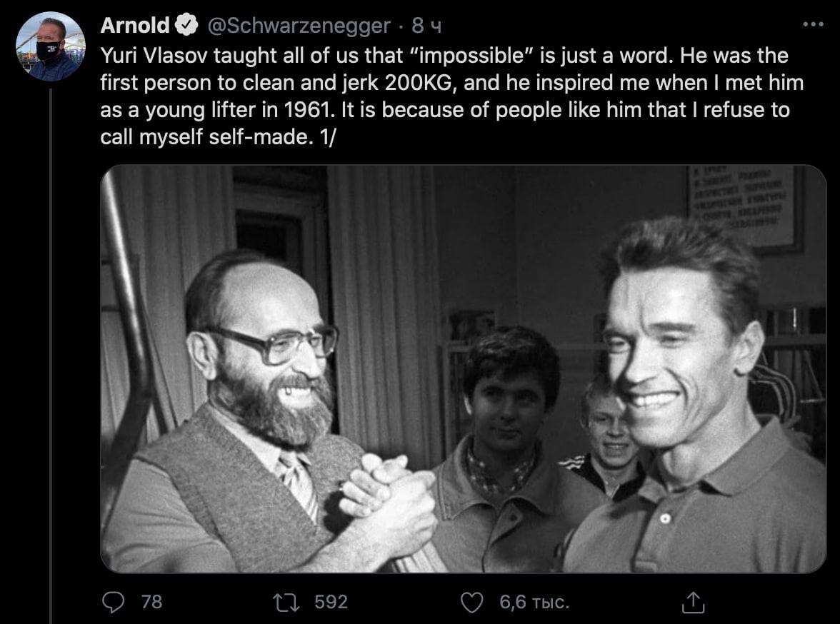The width and height of the screenshot is (840, 624).
Task: Like the tweet with the heart icon
Action: pyautogui.click(x=472, y=603)
